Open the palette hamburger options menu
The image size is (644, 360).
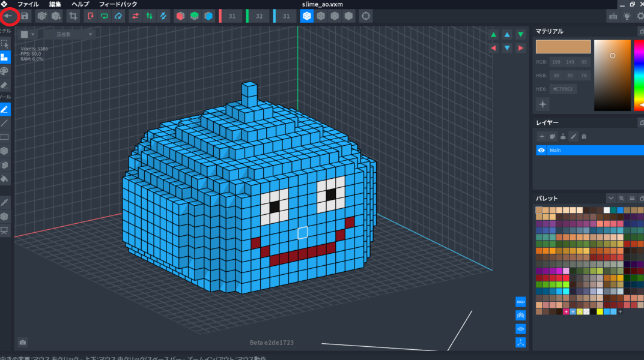[x=632, y=199]
